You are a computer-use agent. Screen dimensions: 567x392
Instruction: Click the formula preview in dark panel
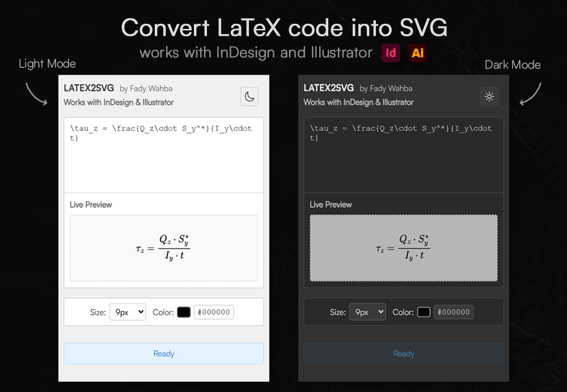point(404,248)
